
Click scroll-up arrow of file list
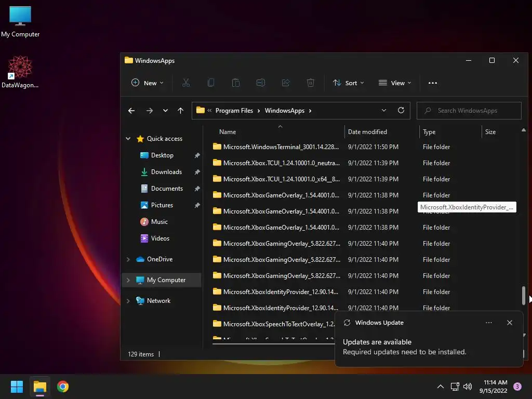click(524, 130)
